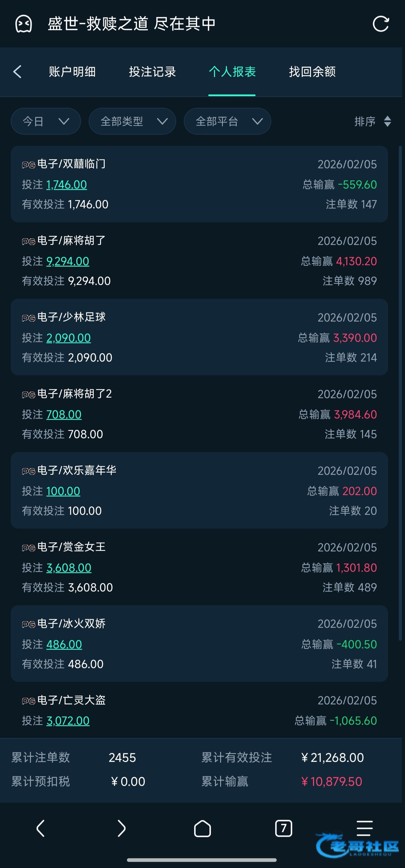Open the 全部类型 type dropdown
This screenshot has width=405, height=868.
132,121
